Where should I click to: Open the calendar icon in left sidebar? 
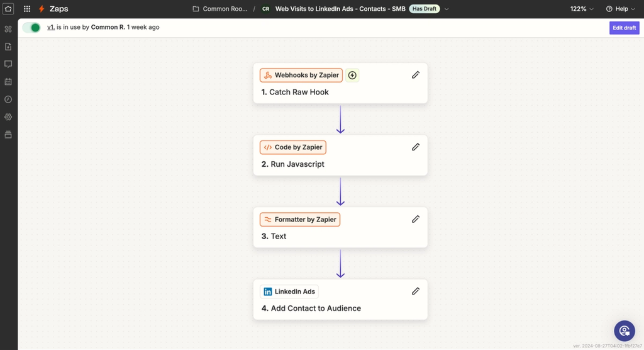click(8, 81)
